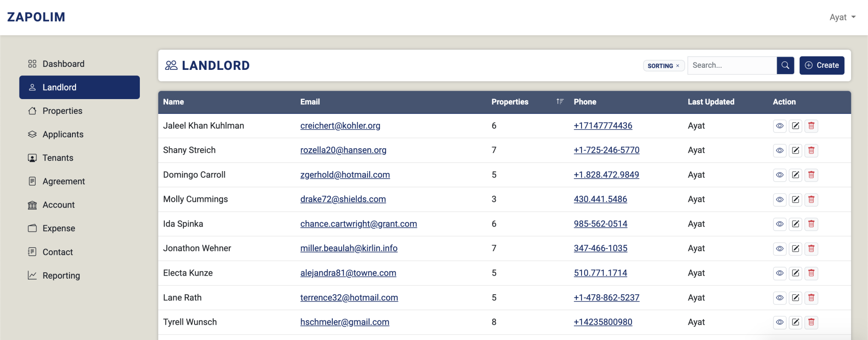Remove Jonathon Wehner with the trash icon
The width and height of the screenshot is (868, 340).
click(x=811, y=249)
